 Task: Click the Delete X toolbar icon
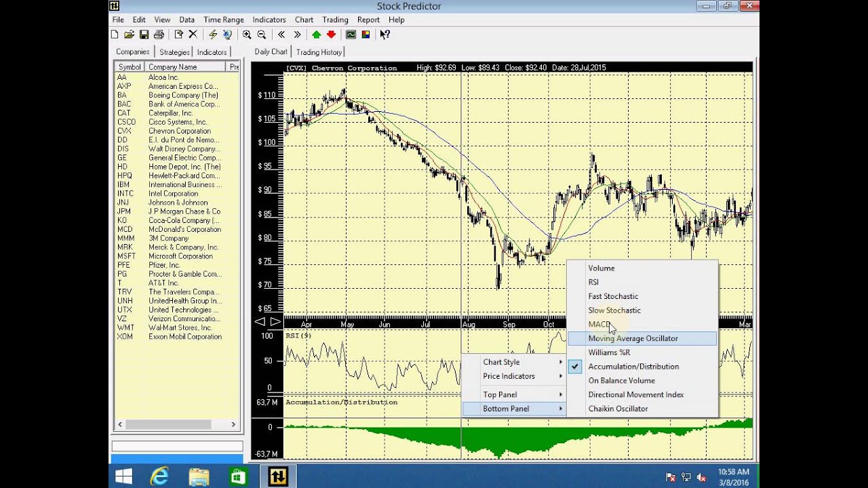pyautogui.click(x=193, y=35)
